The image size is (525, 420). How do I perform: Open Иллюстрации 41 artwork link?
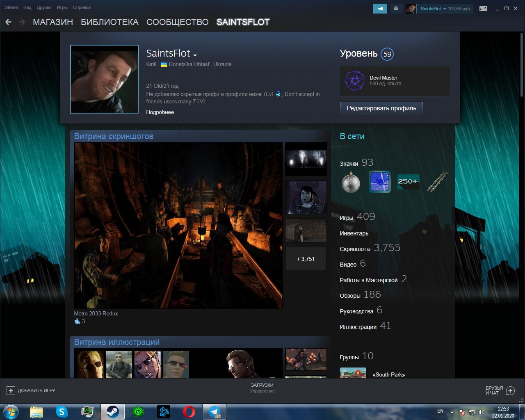(x=365, y=326)
